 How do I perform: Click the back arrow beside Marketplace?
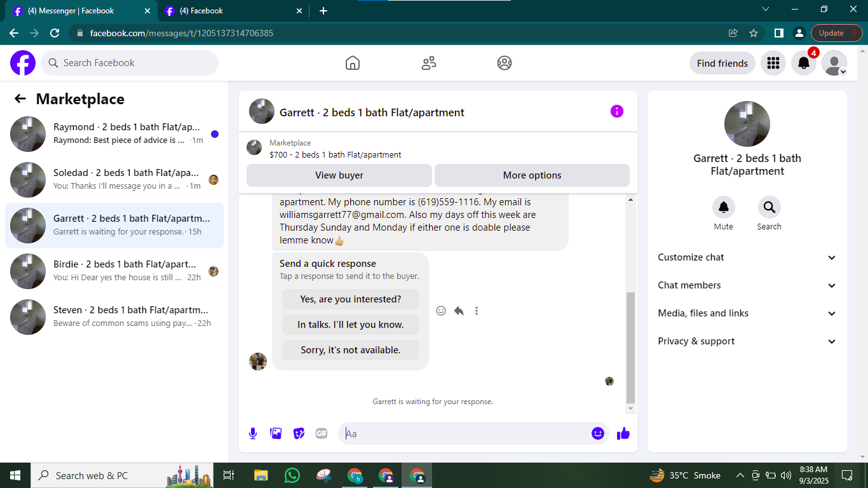coord(20,98)
